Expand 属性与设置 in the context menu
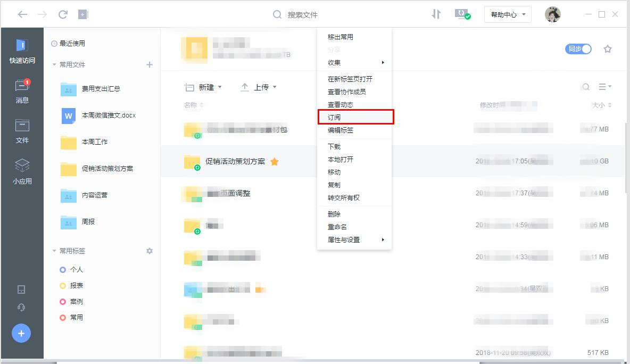Image resolution: width=630 pixels, height=364 pixels. coord(344,239)
